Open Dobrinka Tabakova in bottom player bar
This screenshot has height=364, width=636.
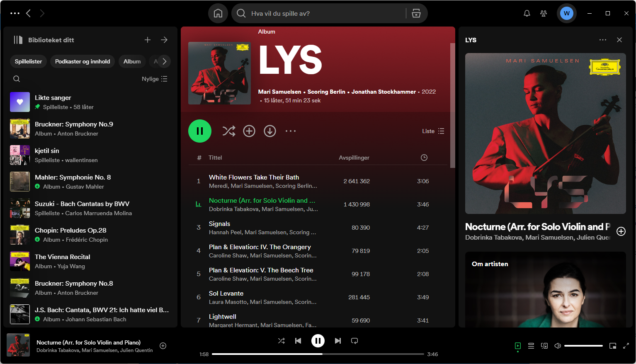point(58,350)
